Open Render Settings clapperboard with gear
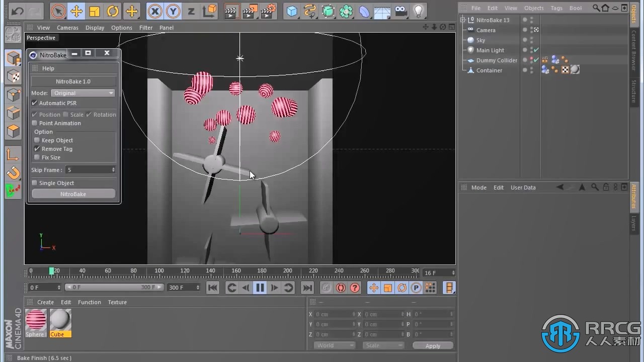This screenshot has width=644, height=362. coord(269,11)
